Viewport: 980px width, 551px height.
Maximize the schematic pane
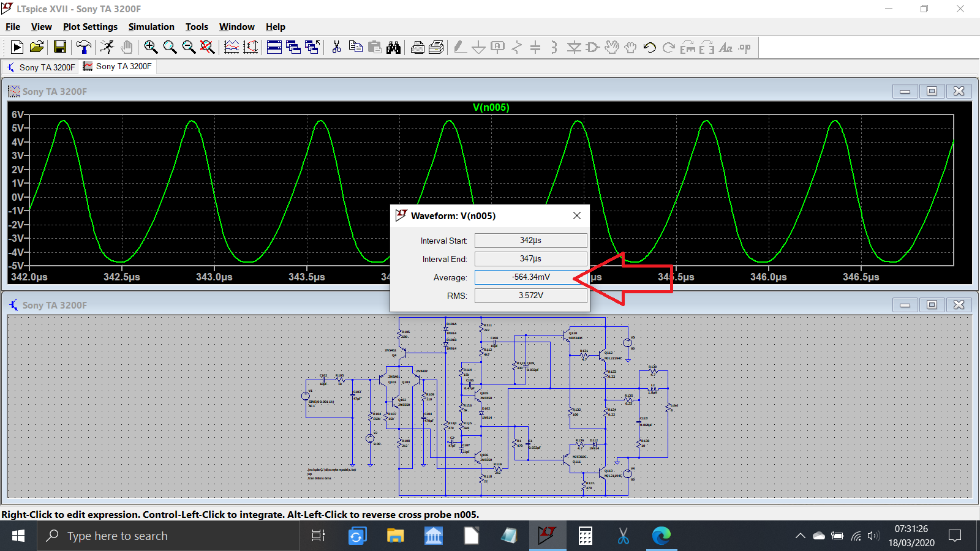[932, 305]
